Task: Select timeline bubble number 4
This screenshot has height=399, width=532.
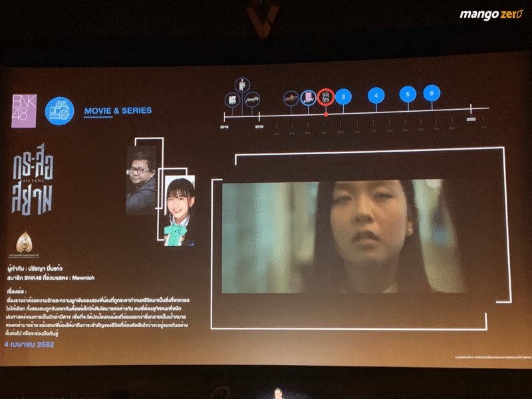Action: (x=376, y=95)
